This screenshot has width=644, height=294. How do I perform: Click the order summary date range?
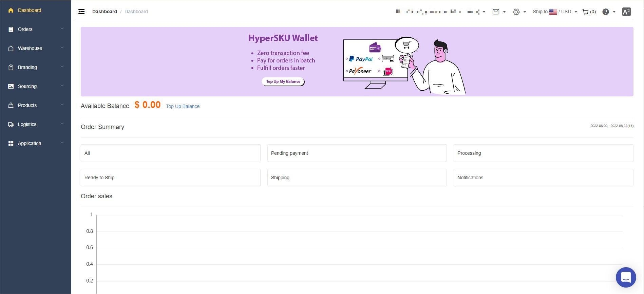[x=612, y=126]
